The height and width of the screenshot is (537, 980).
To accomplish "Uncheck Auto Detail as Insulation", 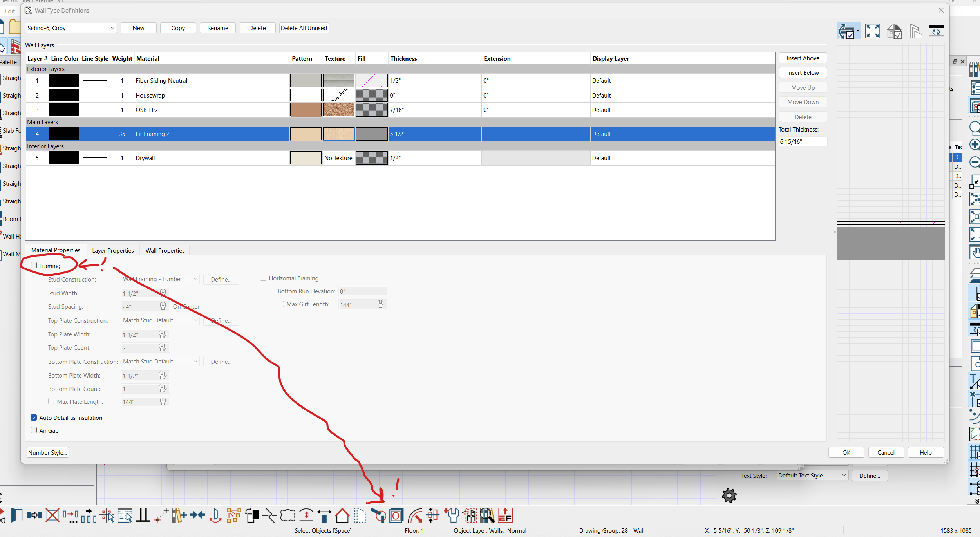I will (34, 418).
